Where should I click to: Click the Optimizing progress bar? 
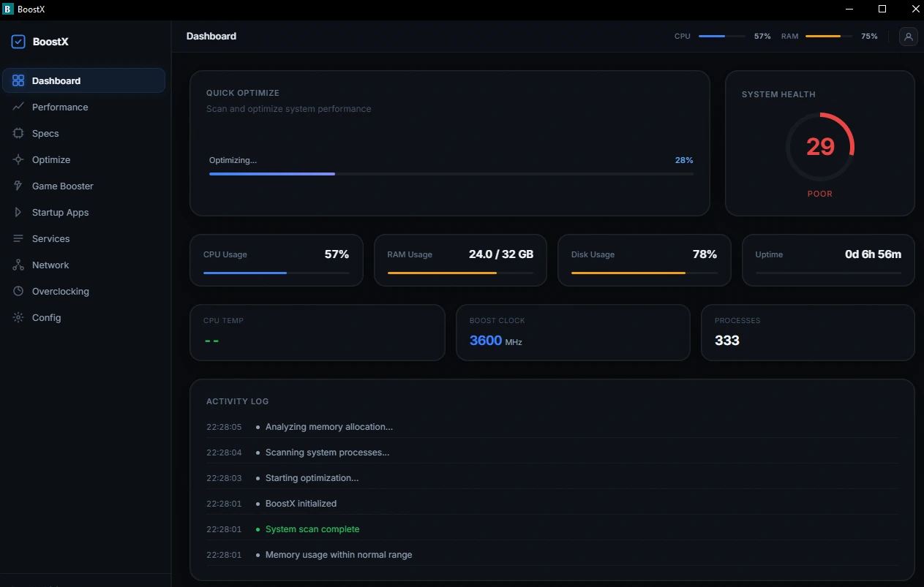pyautogui.click(x=451, y=174)
